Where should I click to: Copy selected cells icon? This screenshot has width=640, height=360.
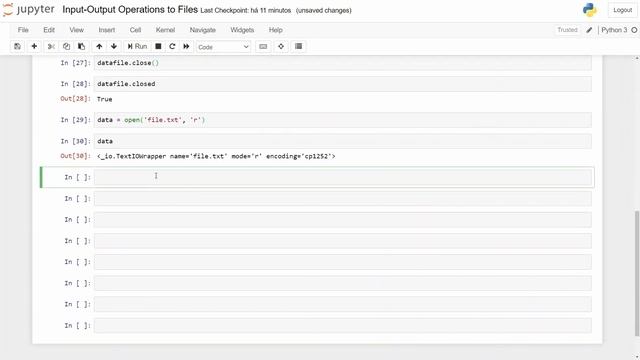(x=66, y=47)
